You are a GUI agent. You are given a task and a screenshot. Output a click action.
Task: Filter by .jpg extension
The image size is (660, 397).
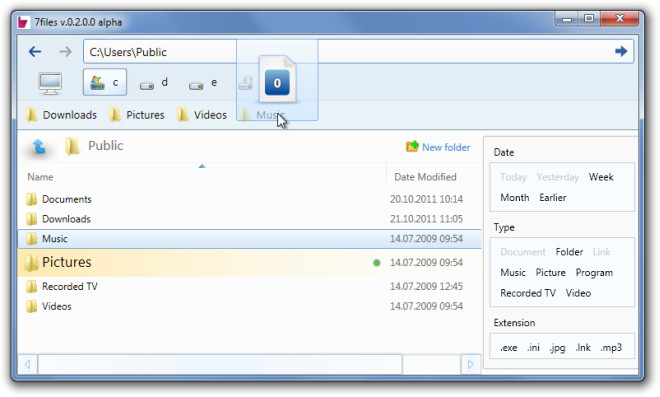click(557, 348)
